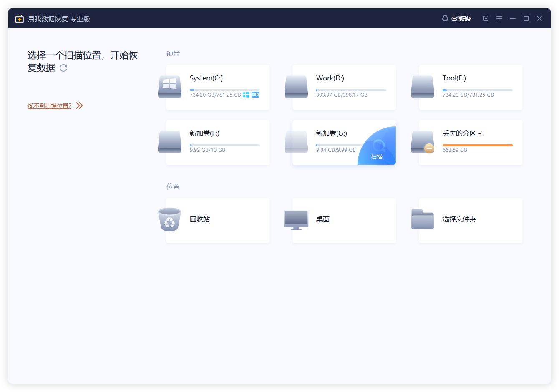Click the SSD badge on System(C:)
This screenshot has height=392, width=559.
click(255, 95)
